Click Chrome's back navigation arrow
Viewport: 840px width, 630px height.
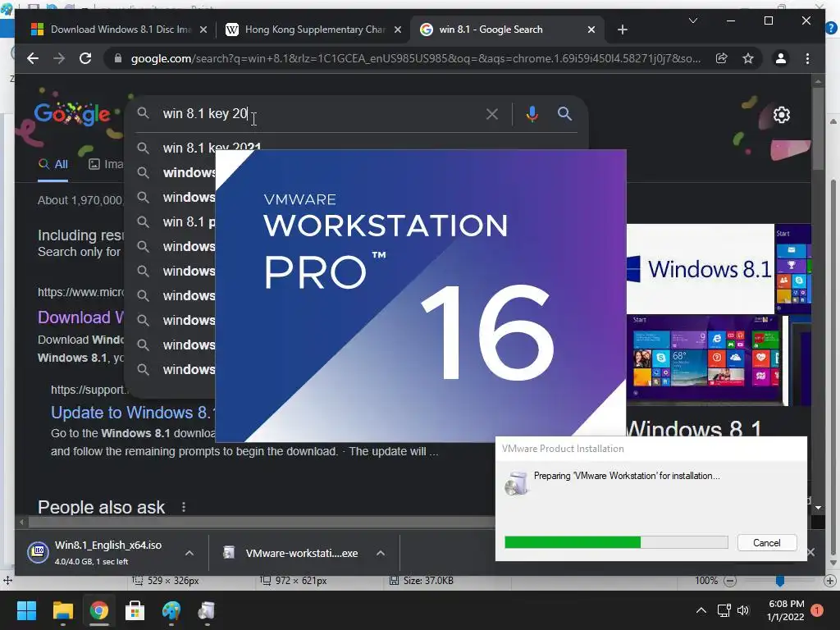tap(33, 58)
